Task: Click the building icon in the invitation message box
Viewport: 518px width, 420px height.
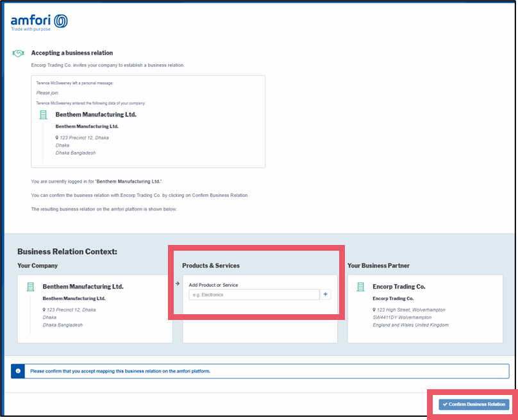Action: tap(44, 115)
